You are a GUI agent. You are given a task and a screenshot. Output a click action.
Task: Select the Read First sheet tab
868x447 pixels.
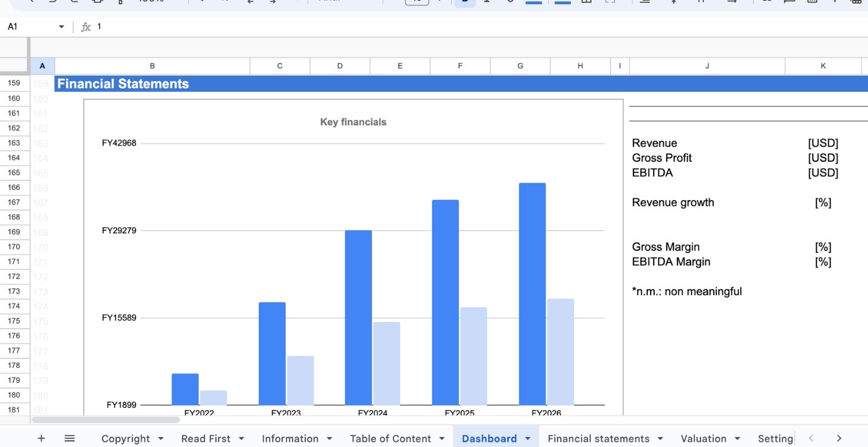[205, 439]
